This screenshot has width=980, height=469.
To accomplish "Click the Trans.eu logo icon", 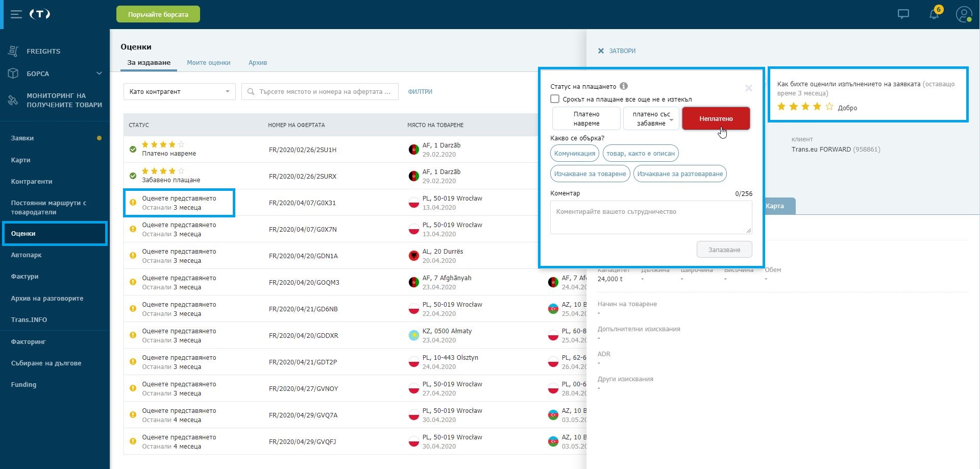I will (x=40, y=14).
